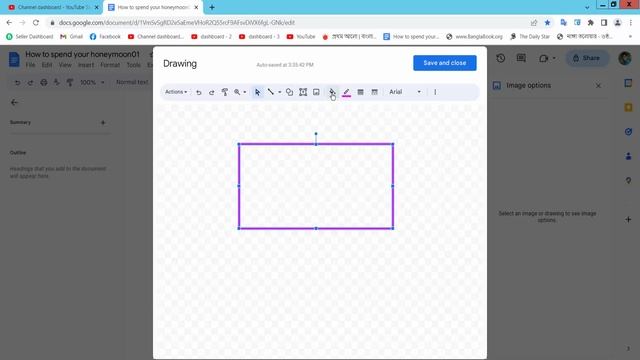Open the Fill color bucket
This screenshot has width=640, height=360.
tap(332, 92)
